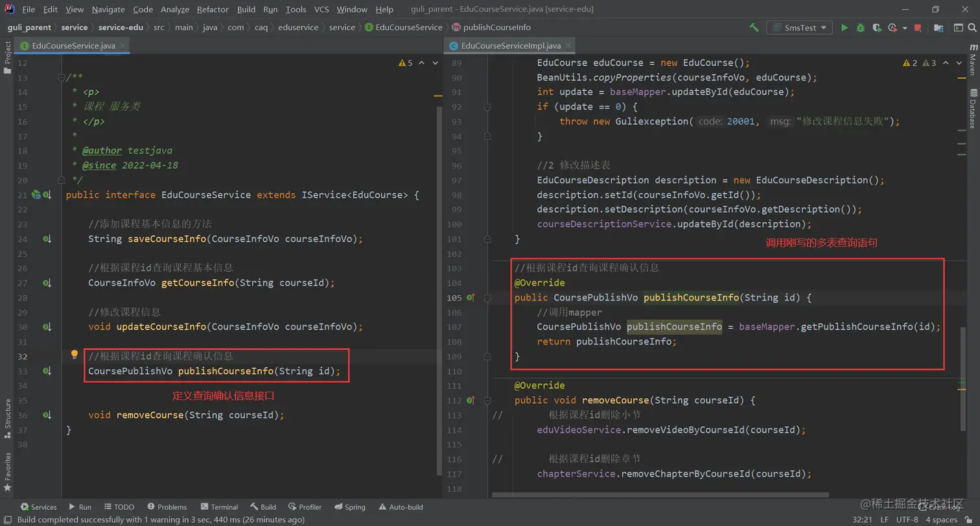Click the intention light bulb on line 32
980x526 pixels.
point(75,355)
